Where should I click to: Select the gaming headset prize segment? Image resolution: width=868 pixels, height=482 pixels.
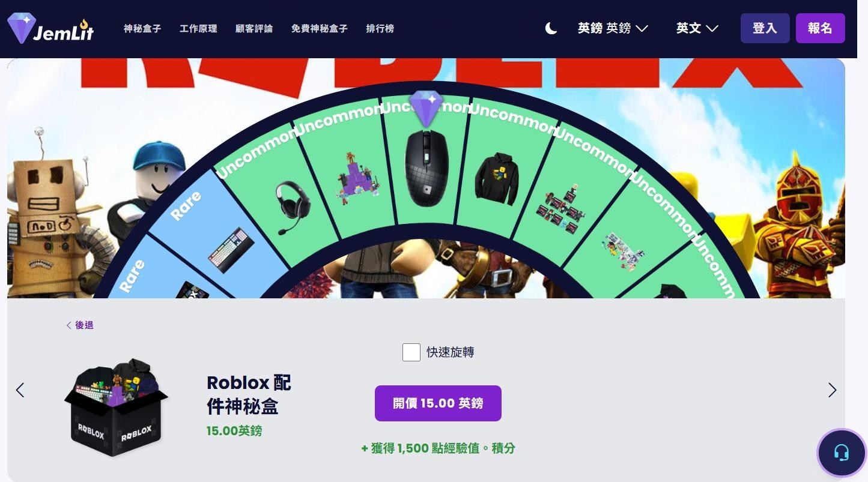click(293, 207)
